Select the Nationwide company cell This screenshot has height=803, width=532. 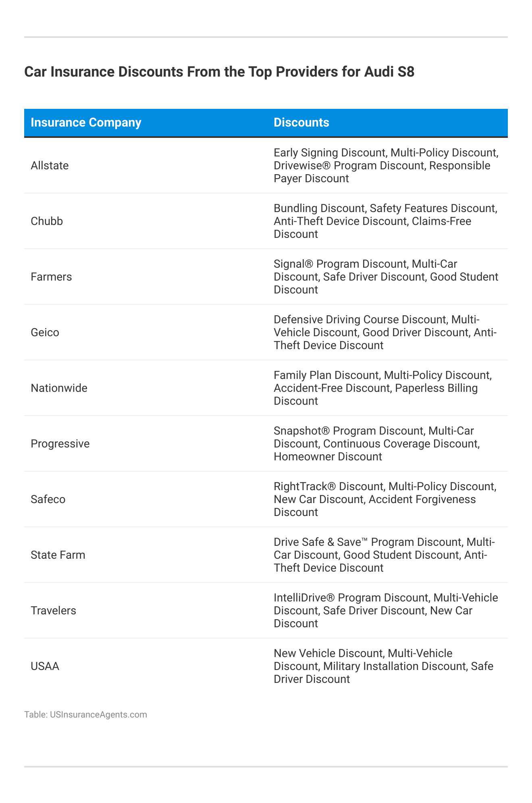[x=59, y=388]
